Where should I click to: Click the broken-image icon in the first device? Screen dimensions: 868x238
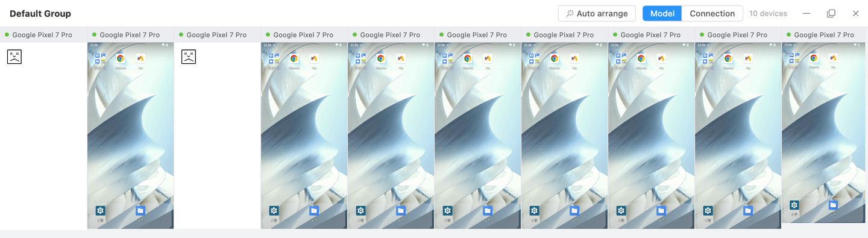(14, 57)
